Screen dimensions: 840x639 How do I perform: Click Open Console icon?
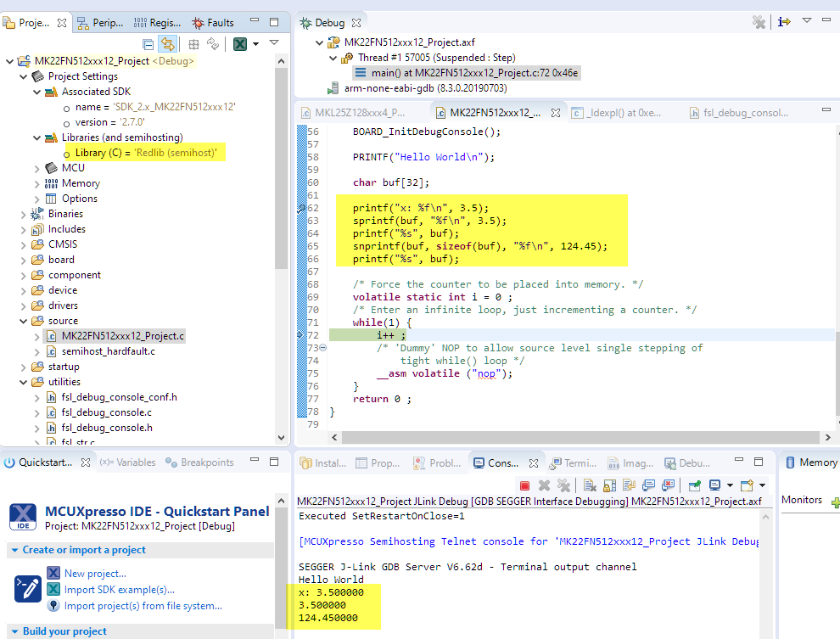747,485
